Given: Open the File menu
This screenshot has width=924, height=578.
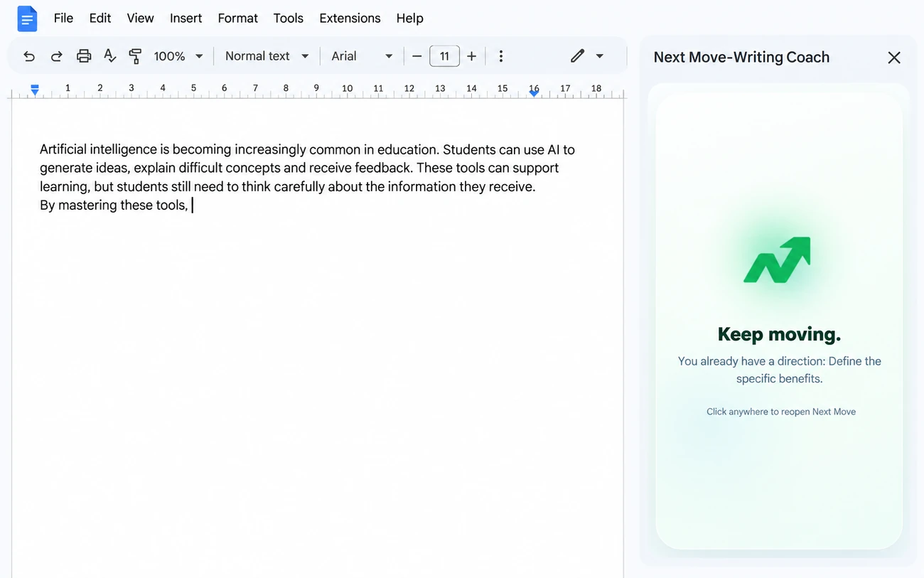Looking at the screenshot, I should coord(63,18).
